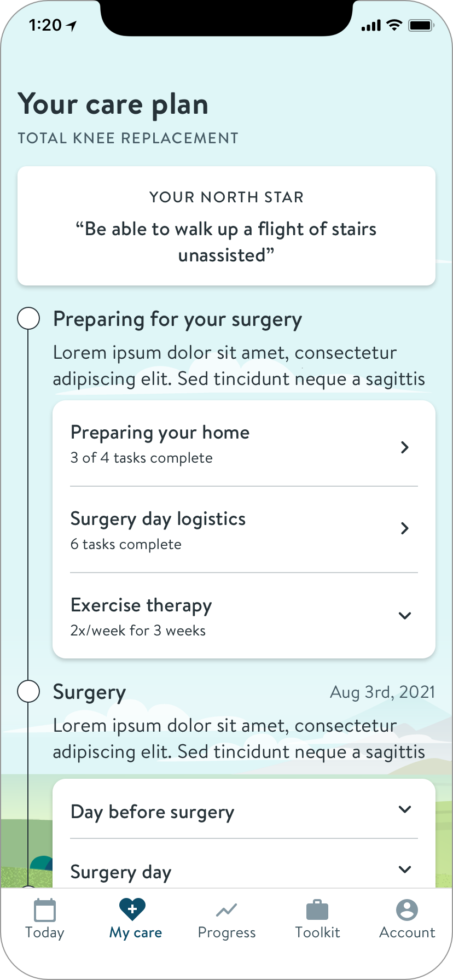Screen dimensions: 453x980
Task: Switch to the Toolkit tab label
Action: click(x=317, y=932)
